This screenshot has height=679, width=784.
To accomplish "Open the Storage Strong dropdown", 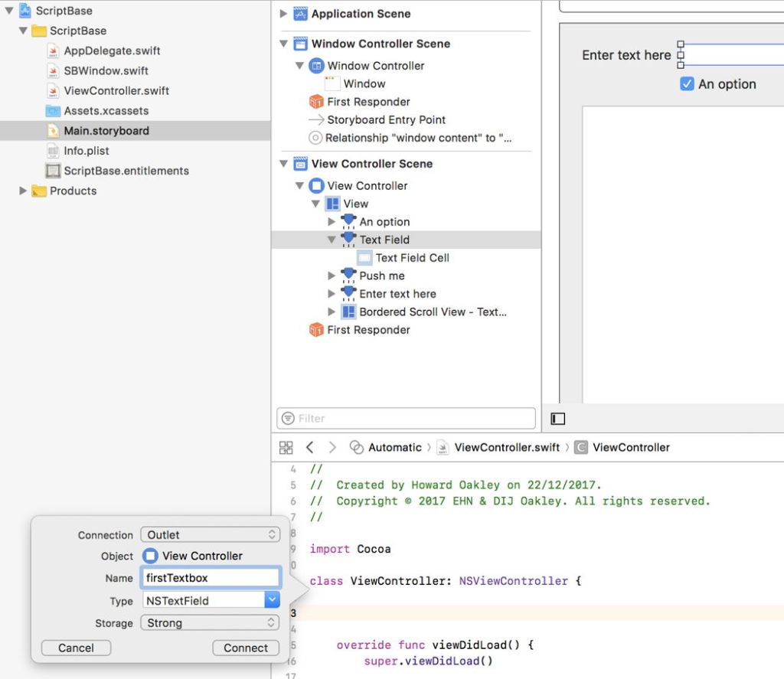I will point(211,623).
